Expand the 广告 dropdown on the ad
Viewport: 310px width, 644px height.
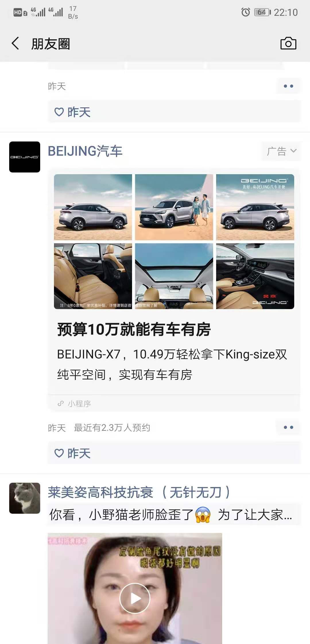coord(281,151)
